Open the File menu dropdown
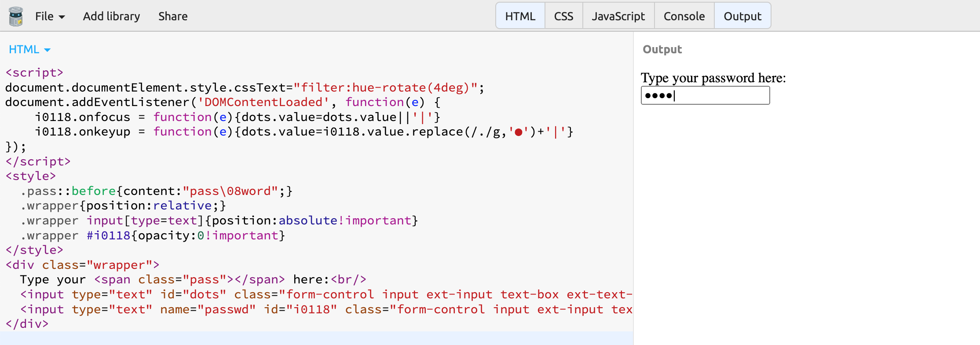The image size is (980, 345). click(x=50, y=16)
